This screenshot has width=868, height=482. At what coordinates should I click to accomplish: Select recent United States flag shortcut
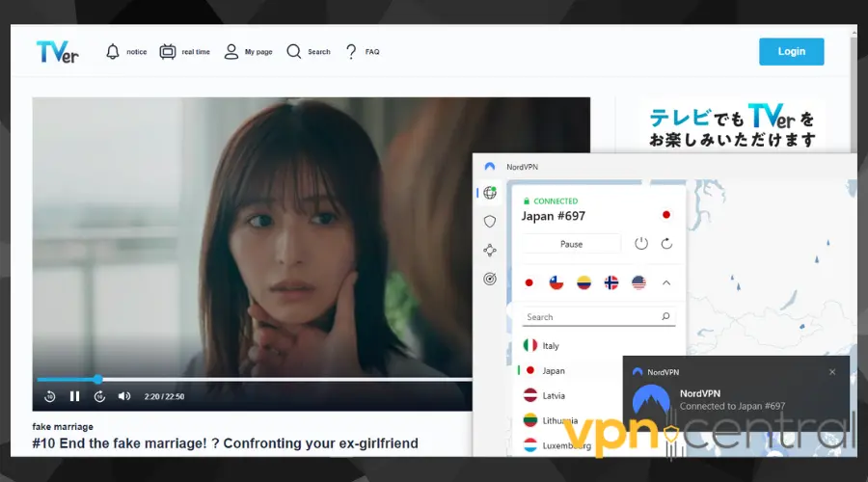coord(638,282)
